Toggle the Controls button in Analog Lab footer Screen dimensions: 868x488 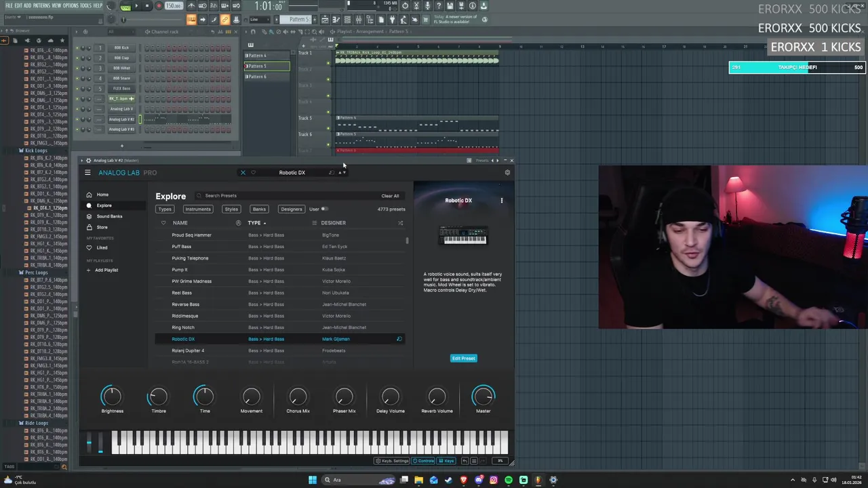coord(424,461)
